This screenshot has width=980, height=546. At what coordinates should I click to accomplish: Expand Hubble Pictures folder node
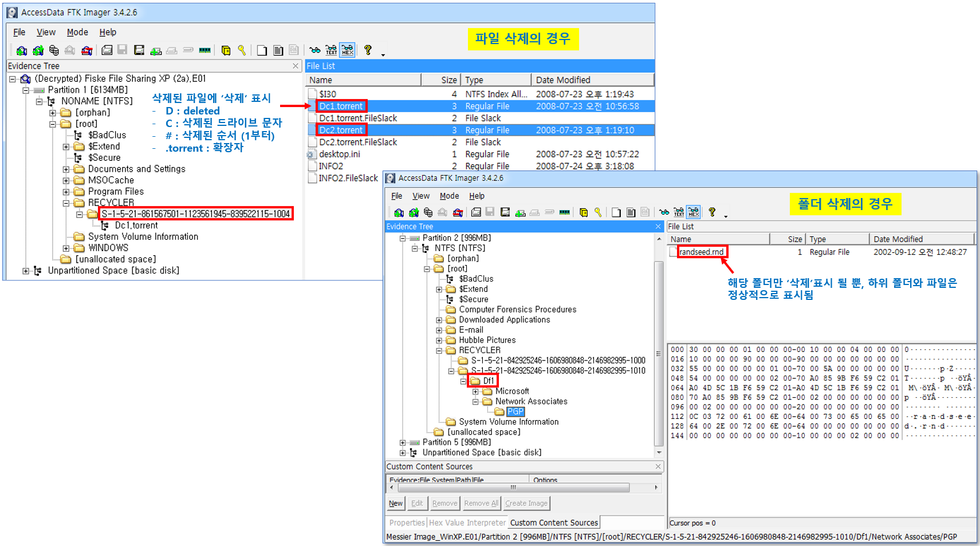(439, 341)
